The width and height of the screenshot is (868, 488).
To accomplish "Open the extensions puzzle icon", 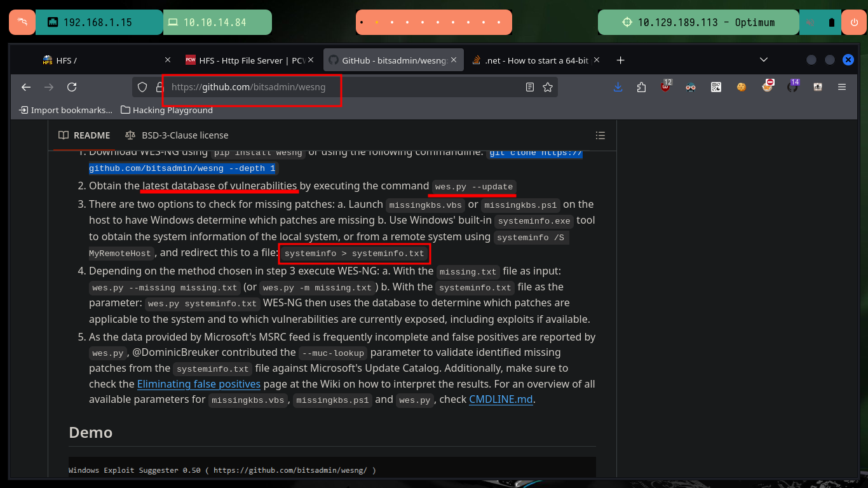I will coord(641,87).
